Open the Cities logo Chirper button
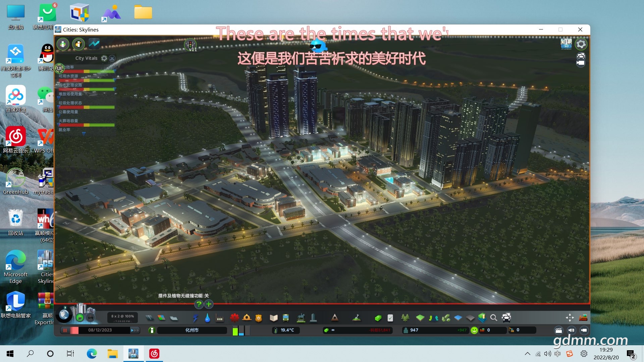The height and width of the screenshot is (362, 644). coord(566,44)
